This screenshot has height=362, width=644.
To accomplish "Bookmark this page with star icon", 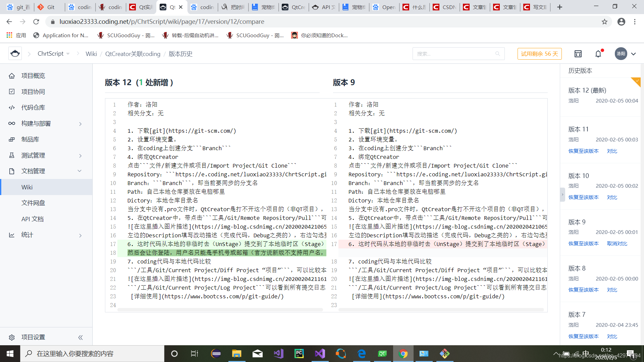I will coord(604,22).
